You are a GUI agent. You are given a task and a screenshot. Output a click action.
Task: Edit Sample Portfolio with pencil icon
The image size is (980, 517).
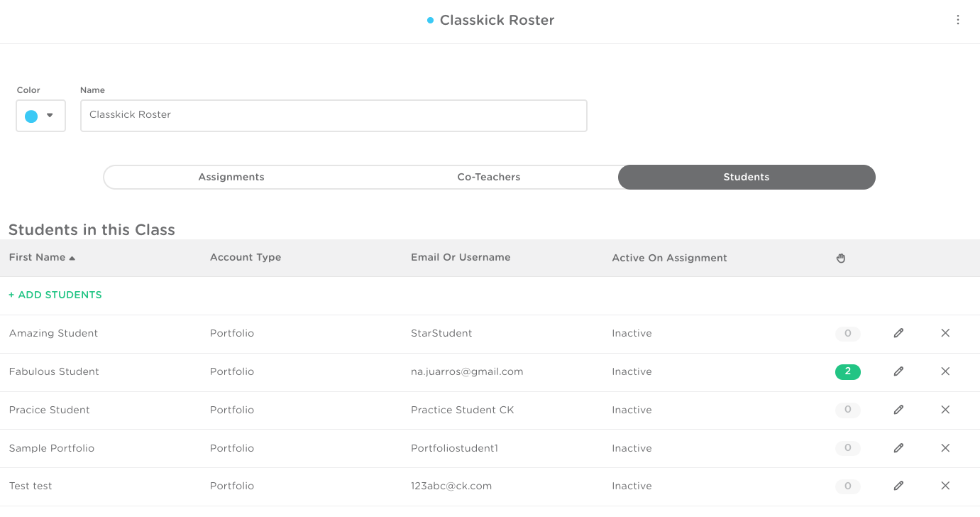[898, 448]
